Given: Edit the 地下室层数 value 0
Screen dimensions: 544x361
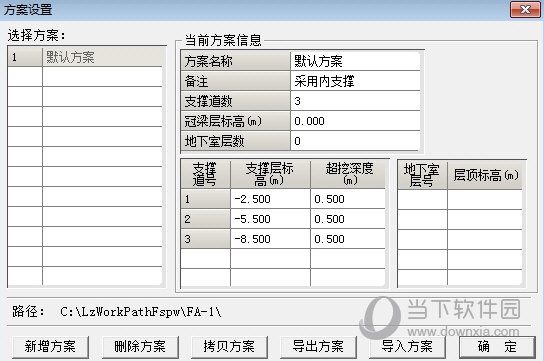Looking at the screenshot, I should click(x=355, y=141).
